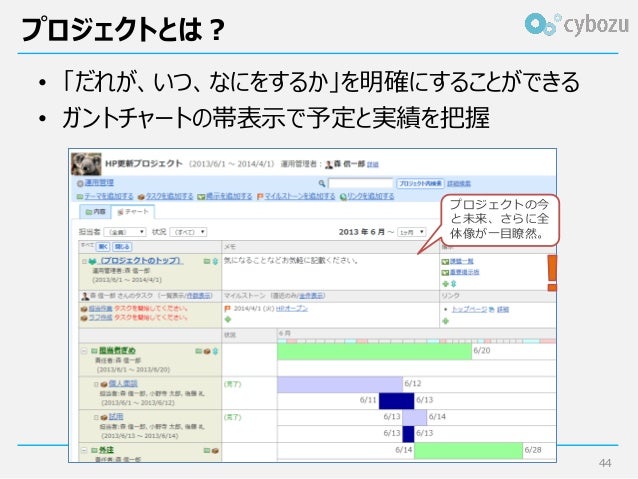Screen dimensions: 638x479
Task: Click the cybozu logo on the slide
Action: 577,24
